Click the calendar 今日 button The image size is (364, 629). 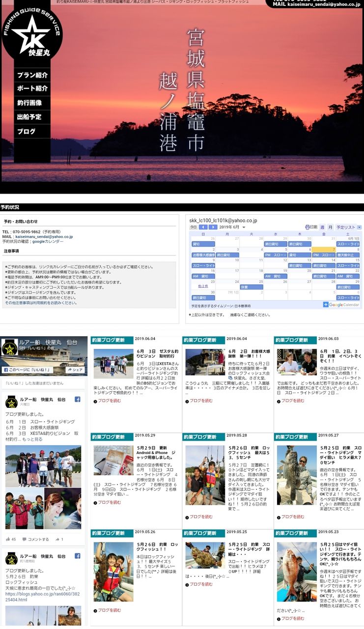(x=194, y=227)
